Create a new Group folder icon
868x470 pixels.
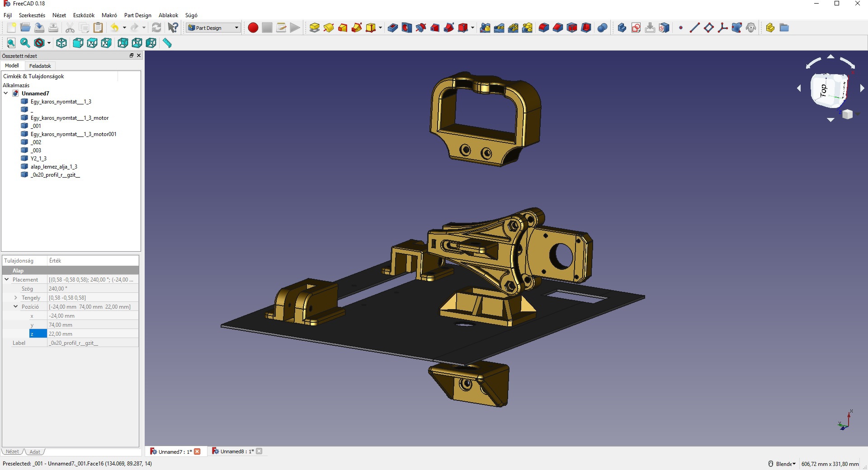tap(784, 28)
